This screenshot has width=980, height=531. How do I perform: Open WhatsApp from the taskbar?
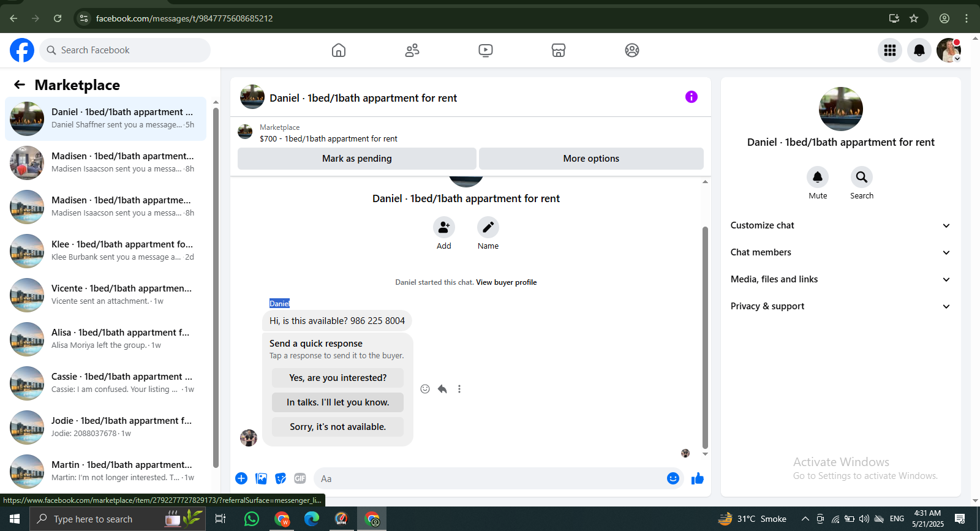pos(251,519)
